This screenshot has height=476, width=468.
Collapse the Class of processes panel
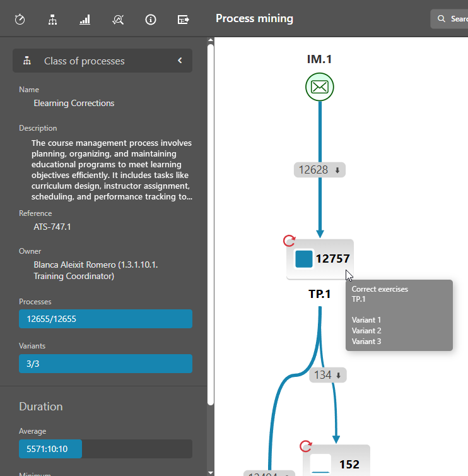point(179,61)
